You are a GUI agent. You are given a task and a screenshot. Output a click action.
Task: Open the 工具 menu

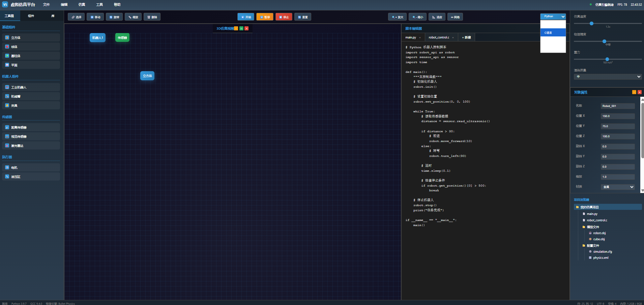[x=99, y=5]
